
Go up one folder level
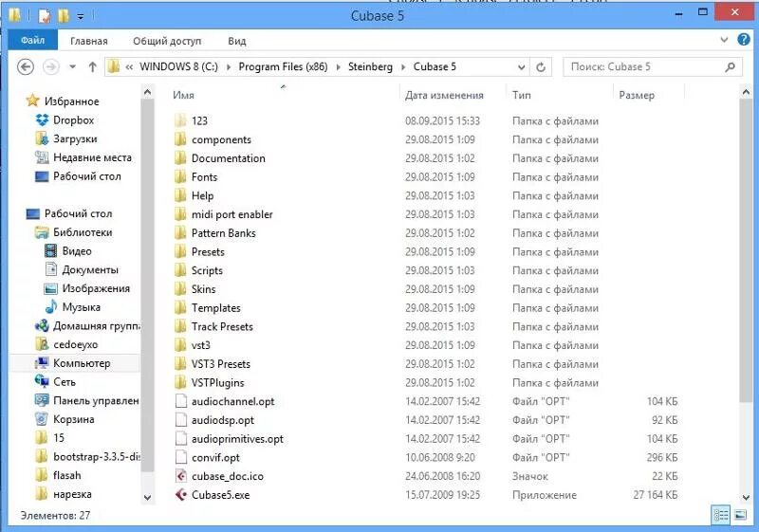[x=92, y=66]
